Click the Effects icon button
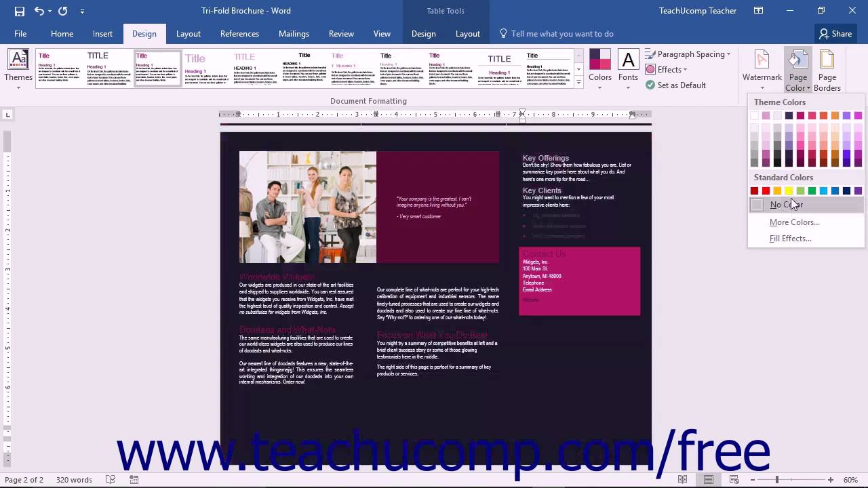Viewport: 868px width, 488px height. click(650, 69)
